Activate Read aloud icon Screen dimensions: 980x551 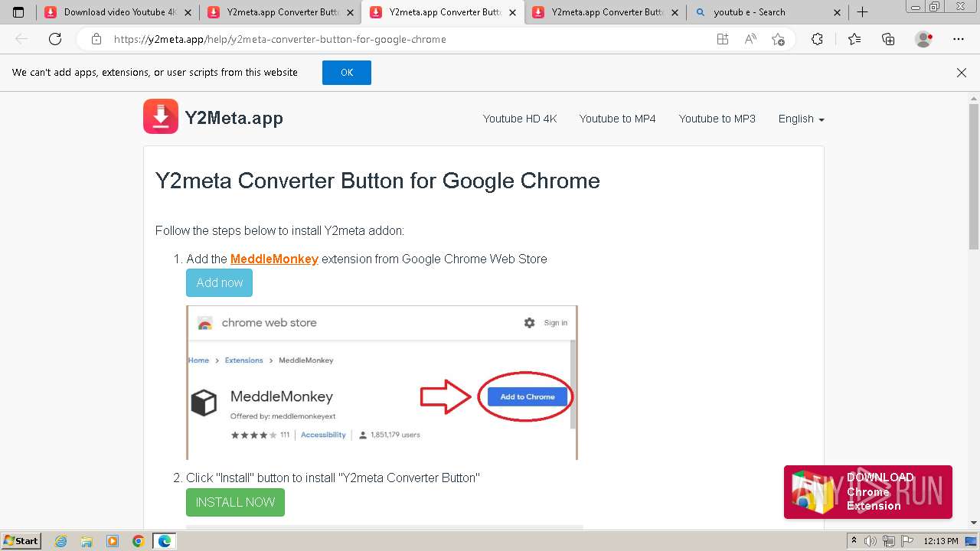coord(750,39)
